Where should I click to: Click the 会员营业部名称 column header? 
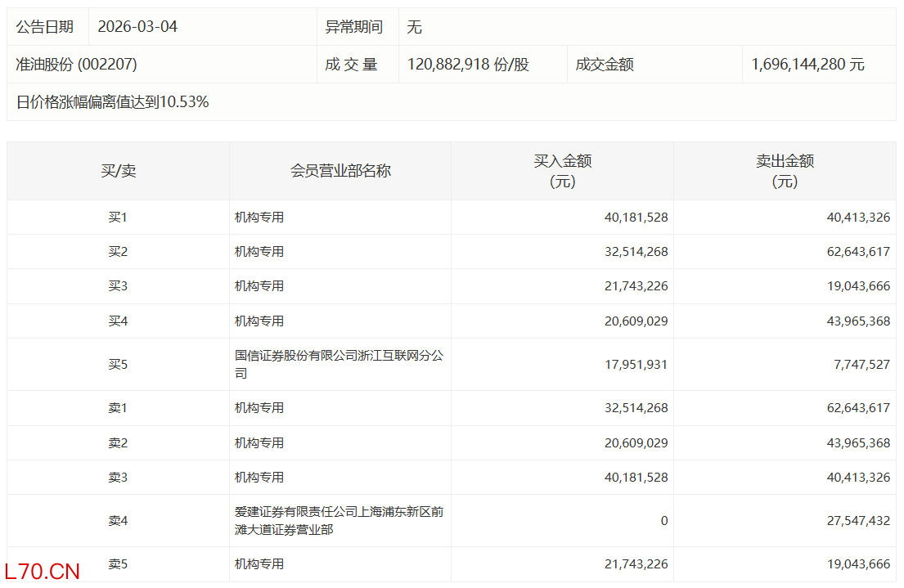tap(340, 171)
